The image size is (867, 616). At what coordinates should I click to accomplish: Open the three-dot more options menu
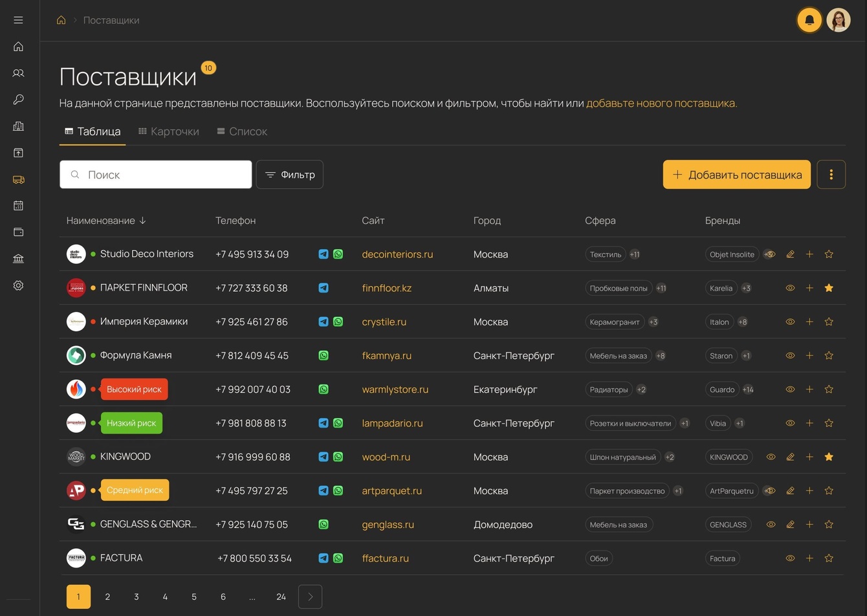tap(831, 175)
